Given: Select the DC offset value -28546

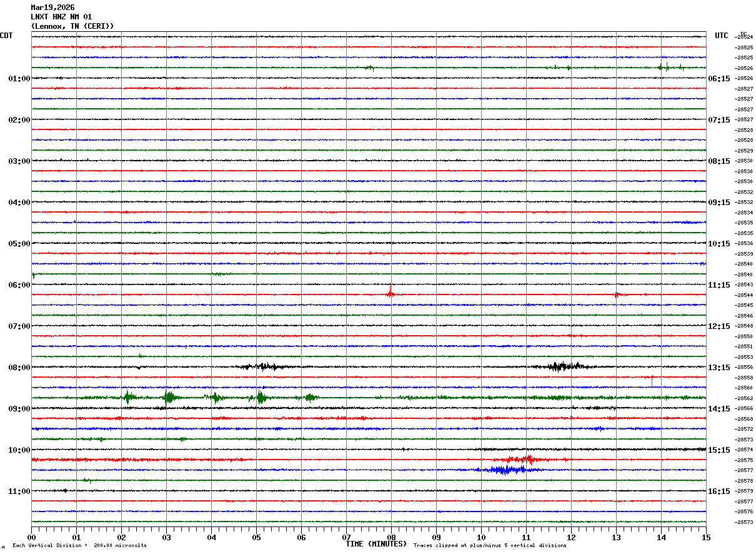Looking at the screenshot, I should [744, 316].
